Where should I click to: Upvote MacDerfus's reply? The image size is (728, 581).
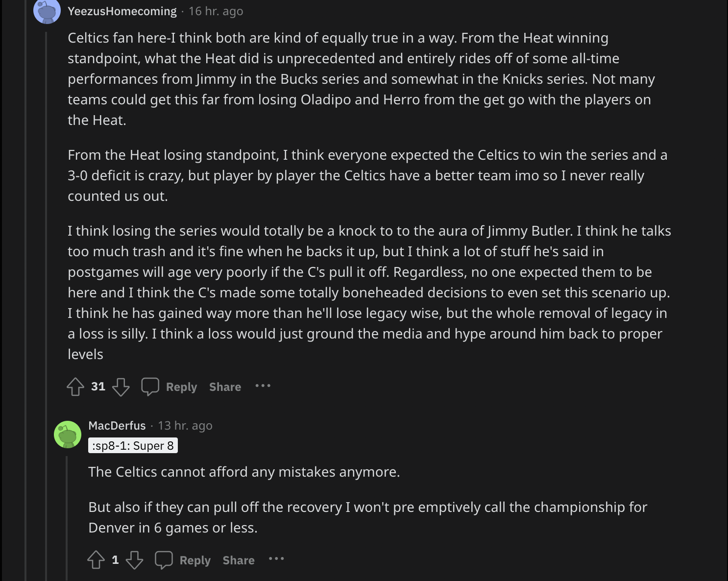[x=96, y=559]
